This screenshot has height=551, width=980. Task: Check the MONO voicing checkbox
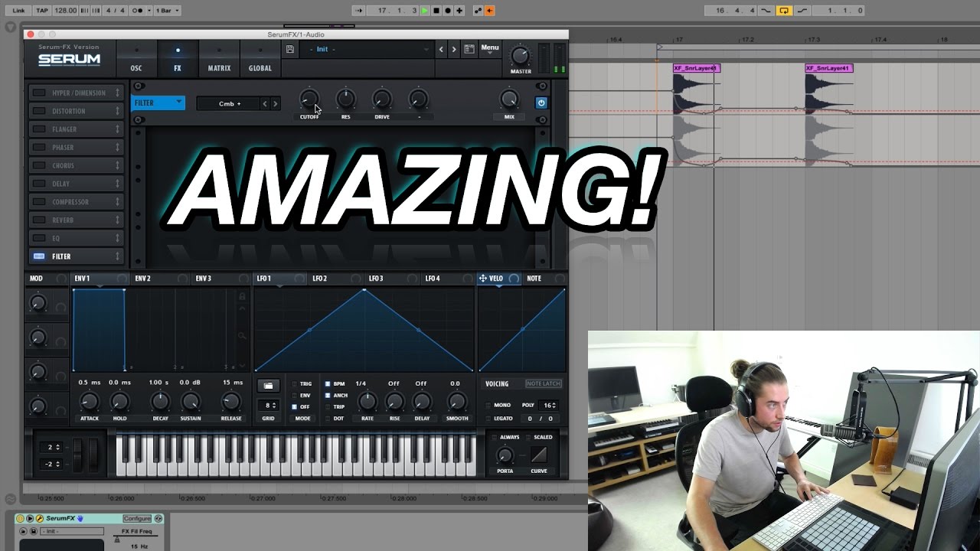[488, 405]
